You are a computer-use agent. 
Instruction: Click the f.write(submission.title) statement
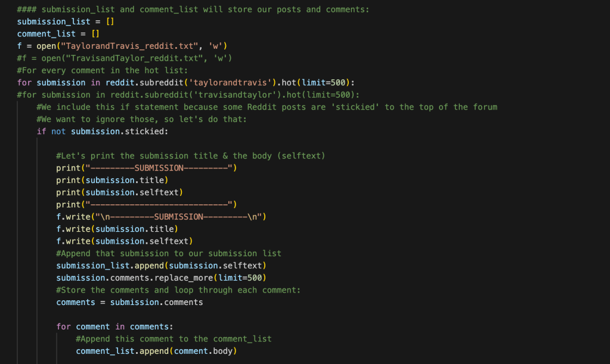[117, 229]
